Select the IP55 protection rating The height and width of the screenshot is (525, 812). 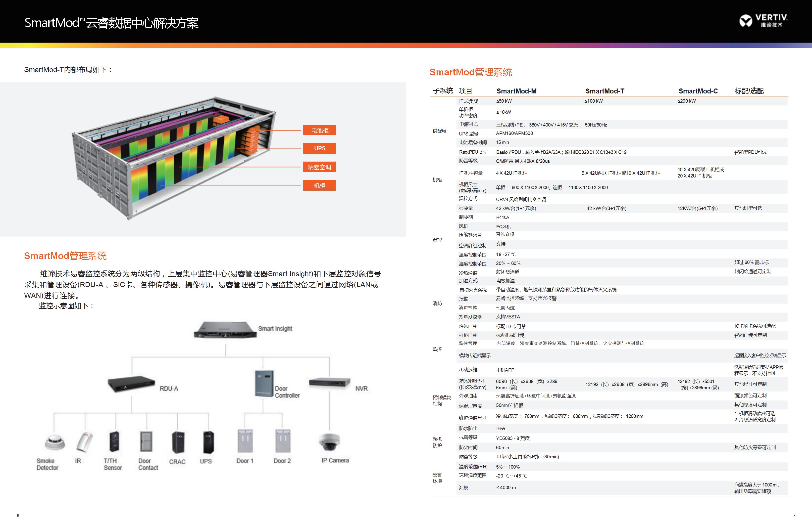pyautogui.click(x=501, y=429)
